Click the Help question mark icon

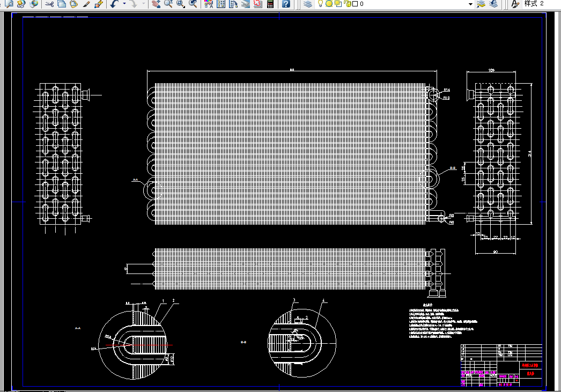point(286,4)
